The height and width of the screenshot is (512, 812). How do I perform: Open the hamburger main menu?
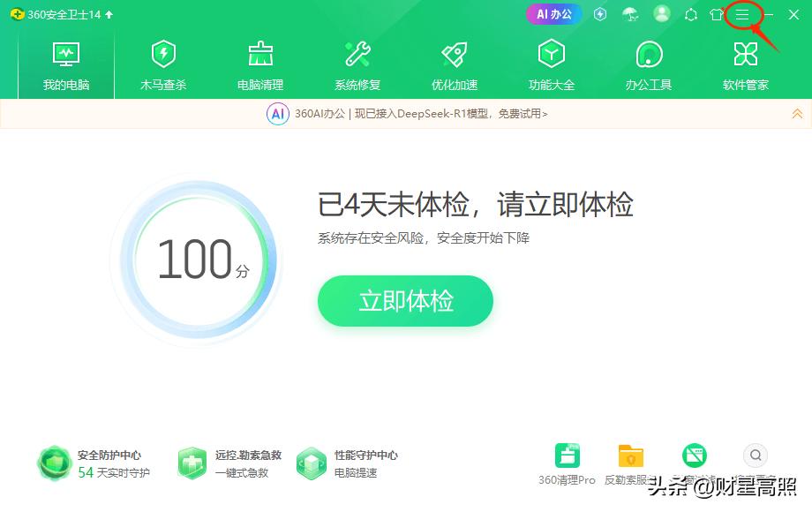[742, 14]
